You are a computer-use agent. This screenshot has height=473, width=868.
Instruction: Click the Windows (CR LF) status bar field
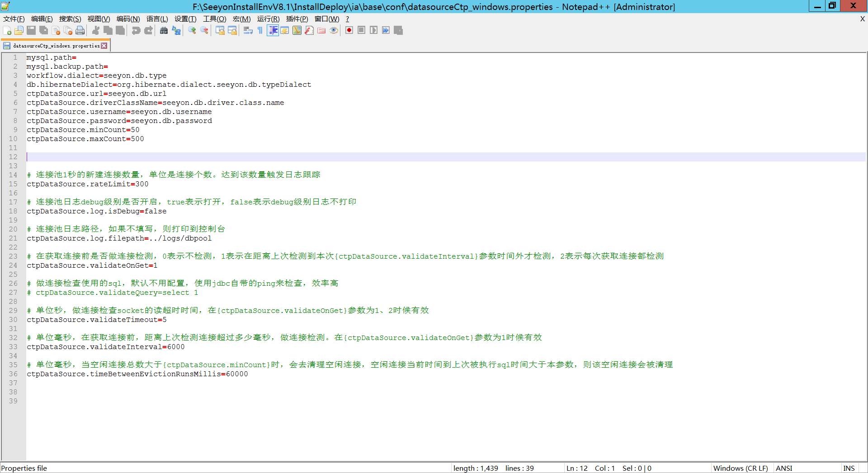point(741,468)
